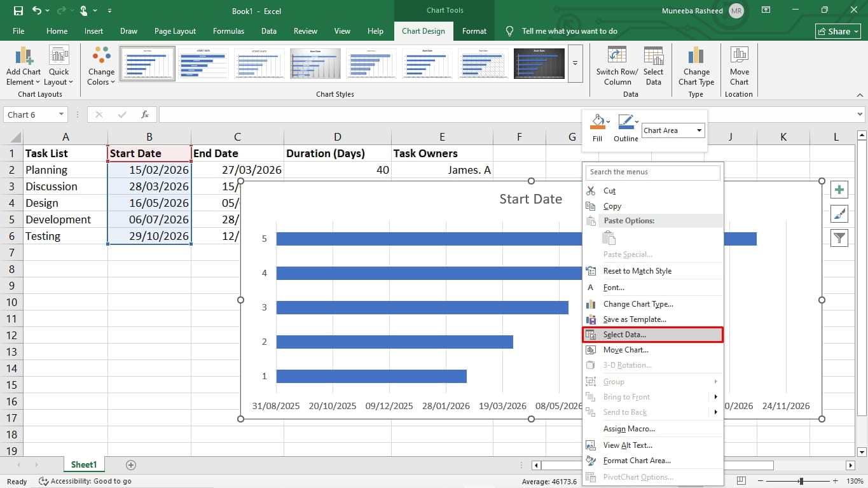Click the zoom slider handle
Screen dimensions: 868x488
[x=801, y=481]
